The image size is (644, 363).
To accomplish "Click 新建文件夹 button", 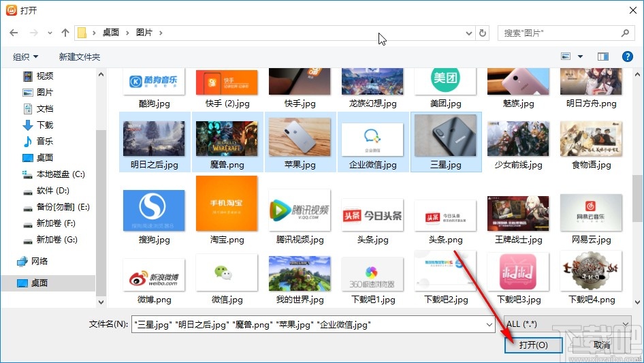I will (79, 57).
